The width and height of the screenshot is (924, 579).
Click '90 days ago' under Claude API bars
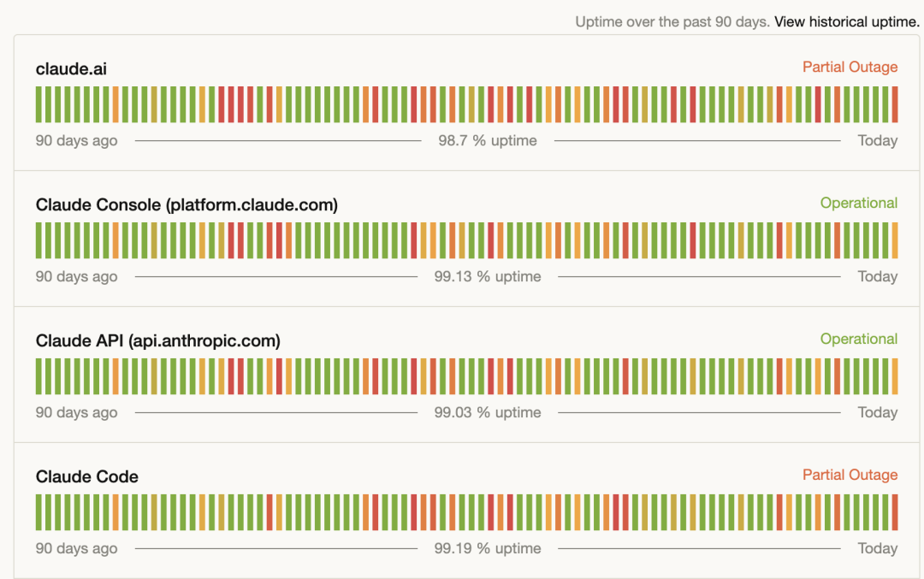77,412
